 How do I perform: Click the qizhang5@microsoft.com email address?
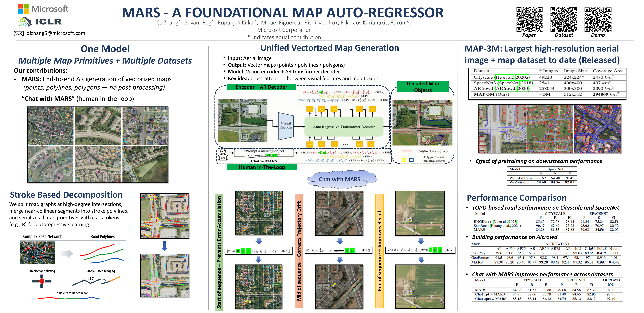(56, 33)
